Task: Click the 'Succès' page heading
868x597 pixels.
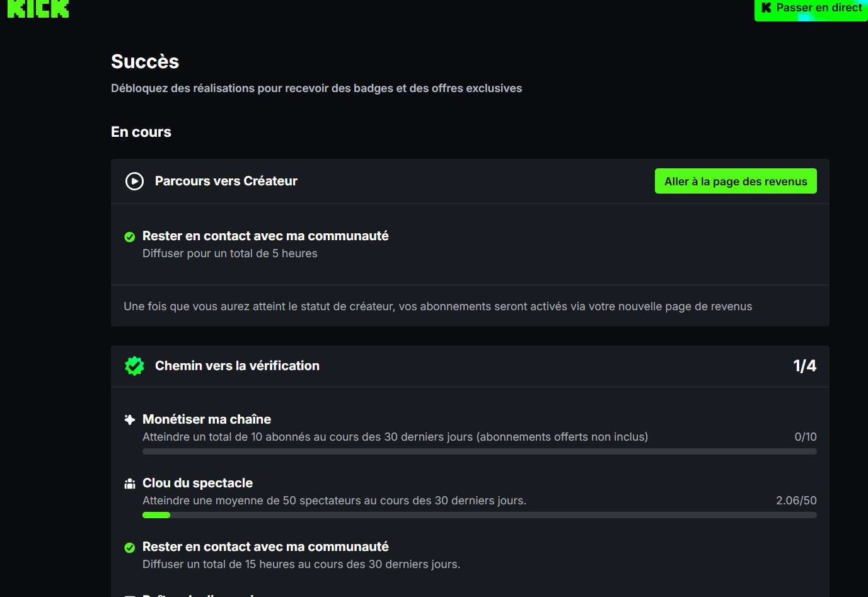Action: (145, 61)
